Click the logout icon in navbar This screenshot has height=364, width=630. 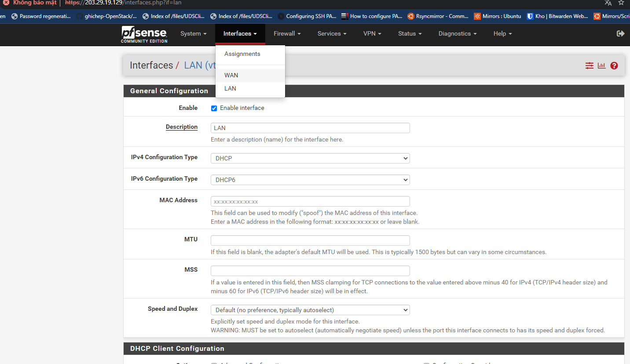click(x=620, y=33)
